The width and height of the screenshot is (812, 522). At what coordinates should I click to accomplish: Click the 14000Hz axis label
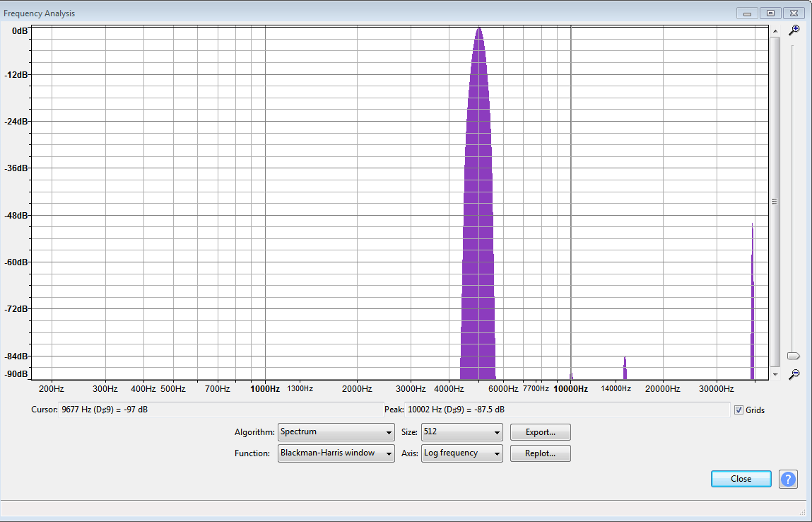pos(616,389)
